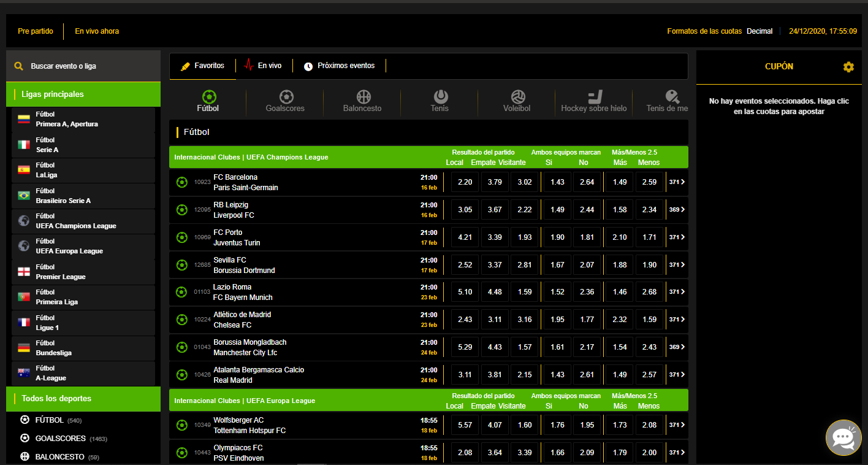The image size is (868, 465).
Task: Click football icon for FC Porto match
Action: click(x=182, y=237)
